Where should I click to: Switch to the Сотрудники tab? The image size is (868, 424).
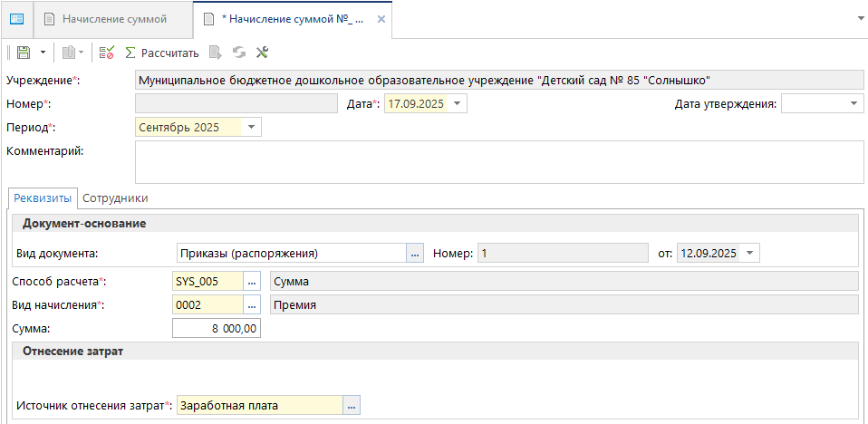pyautogui.click(x=115, y=198)
